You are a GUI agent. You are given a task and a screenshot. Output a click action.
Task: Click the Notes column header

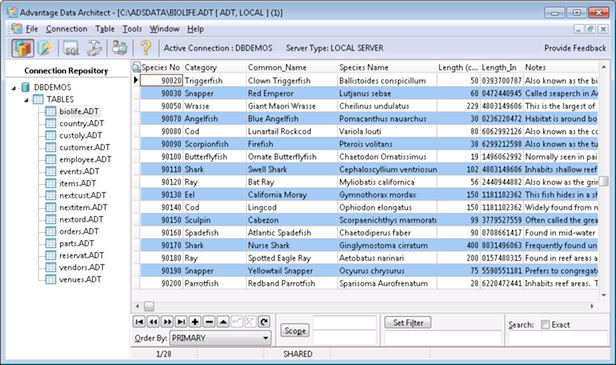[x=561, y=67]
